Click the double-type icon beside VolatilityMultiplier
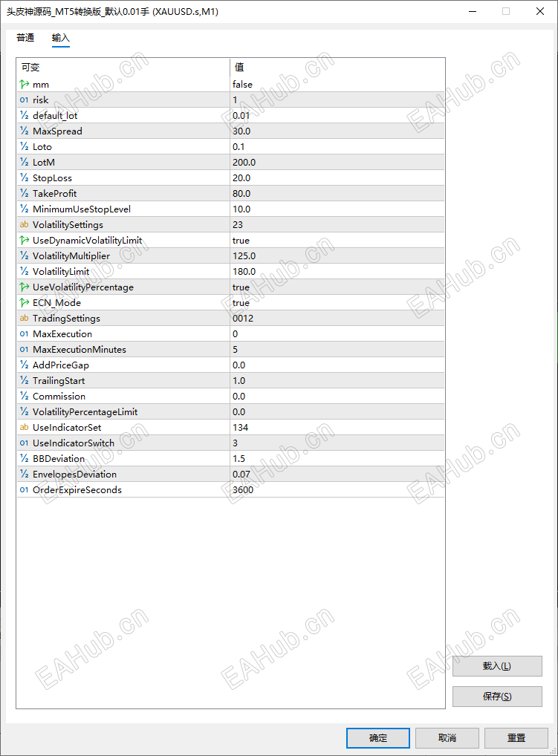Screen dimensions: 558x756 point(24,255)
